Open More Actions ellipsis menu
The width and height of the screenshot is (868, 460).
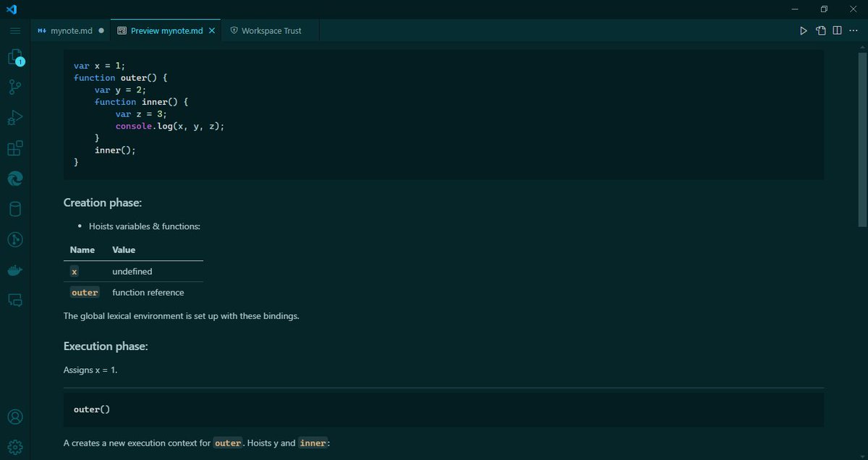point(854,30)
